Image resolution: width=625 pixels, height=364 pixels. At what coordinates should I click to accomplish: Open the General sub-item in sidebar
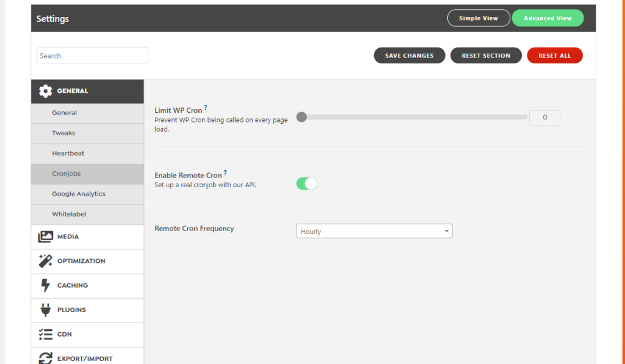click(87, 113)
